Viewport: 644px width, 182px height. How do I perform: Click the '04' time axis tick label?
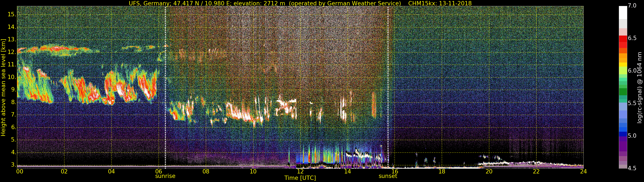(x=111, y=172)
